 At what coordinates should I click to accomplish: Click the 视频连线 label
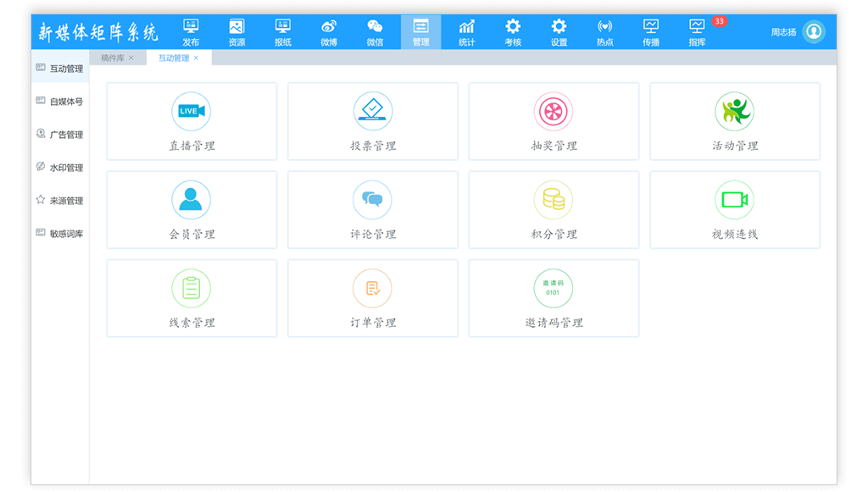(x=735, y=235)
